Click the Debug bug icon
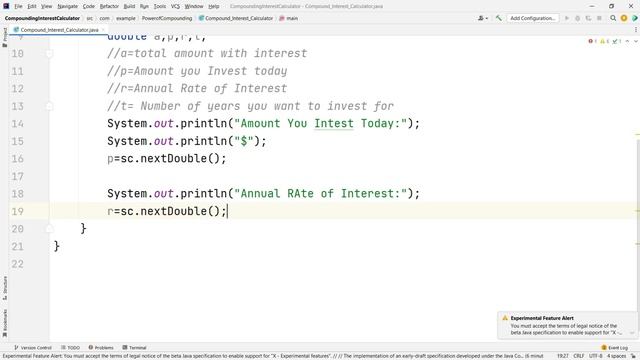640x360 pixels. point(578,18)
